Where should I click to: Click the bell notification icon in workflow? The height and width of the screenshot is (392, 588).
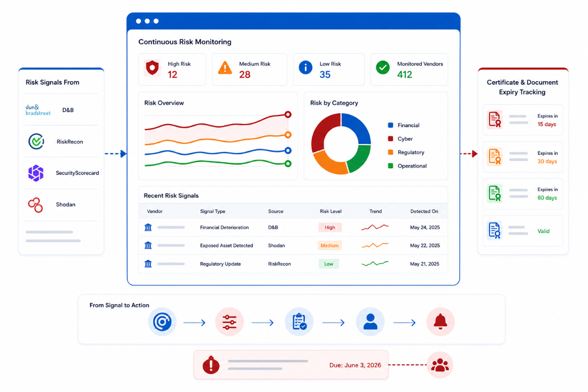(440, 322)
